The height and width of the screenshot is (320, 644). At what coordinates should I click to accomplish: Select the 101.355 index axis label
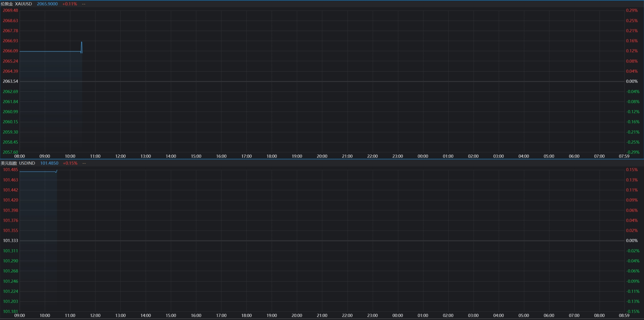[x=10, y=230]
